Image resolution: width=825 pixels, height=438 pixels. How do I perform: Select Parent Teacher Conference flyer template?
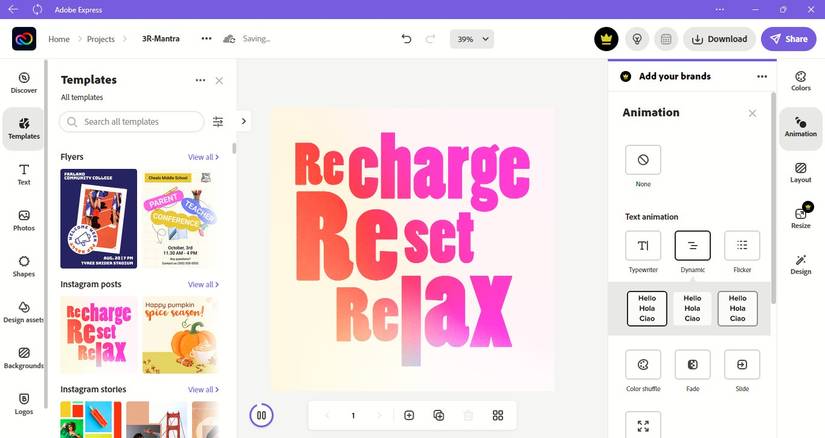pos(179,218)
